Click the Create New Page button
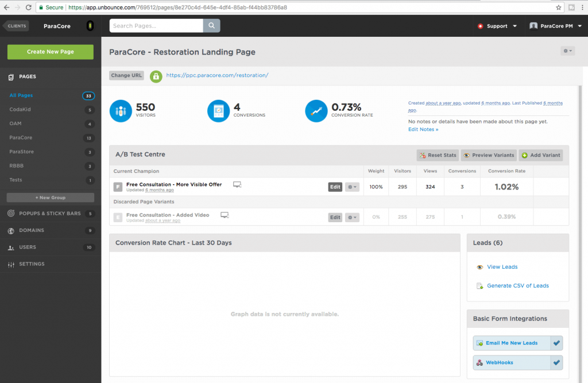Viewport: 588px width, 383px height. tap(51, 52)
